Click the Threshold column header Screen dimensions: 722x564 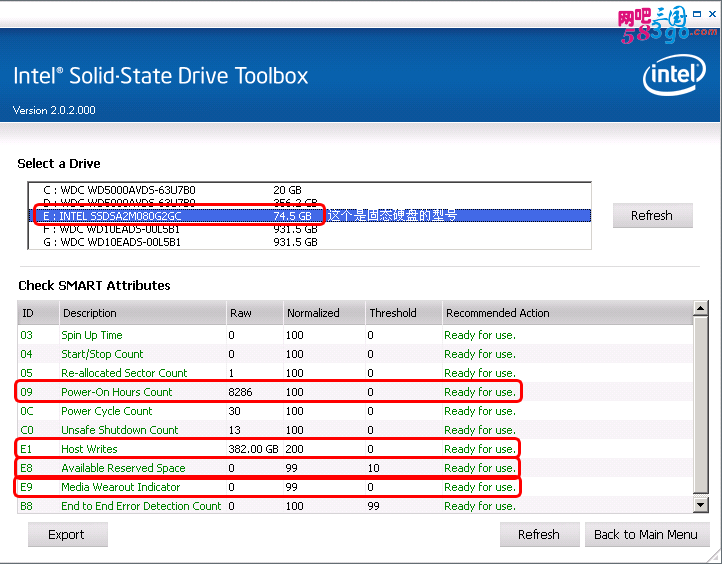click(x=404, y=313)
